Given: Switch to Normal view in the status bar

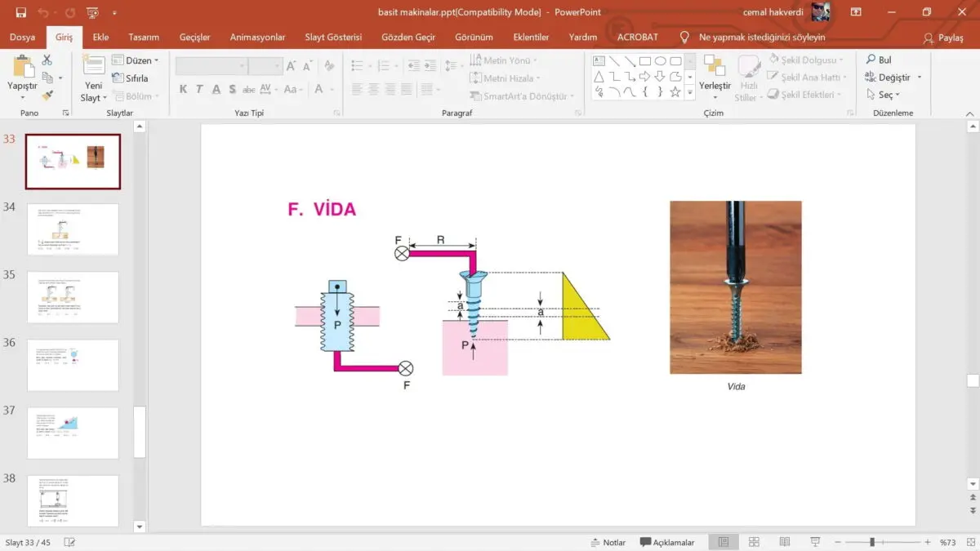Looking at the screenshot, I should coord(724,542).
